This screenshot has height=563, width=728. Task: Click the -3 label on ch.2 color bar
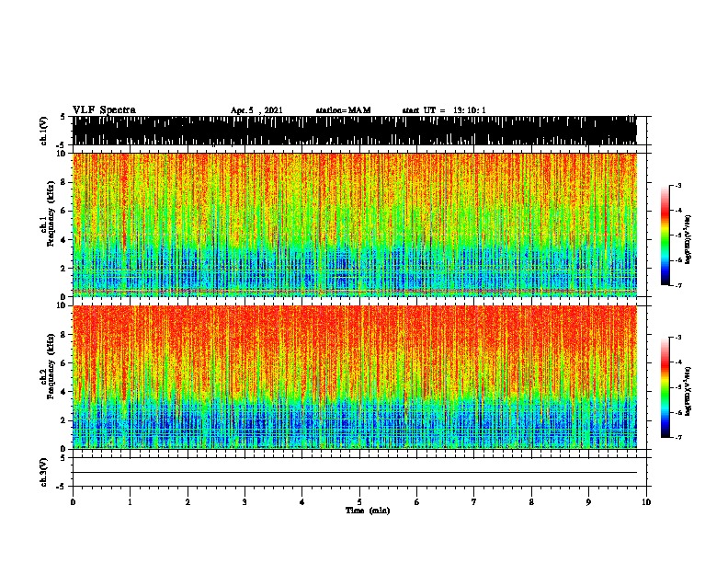point(678,338)
